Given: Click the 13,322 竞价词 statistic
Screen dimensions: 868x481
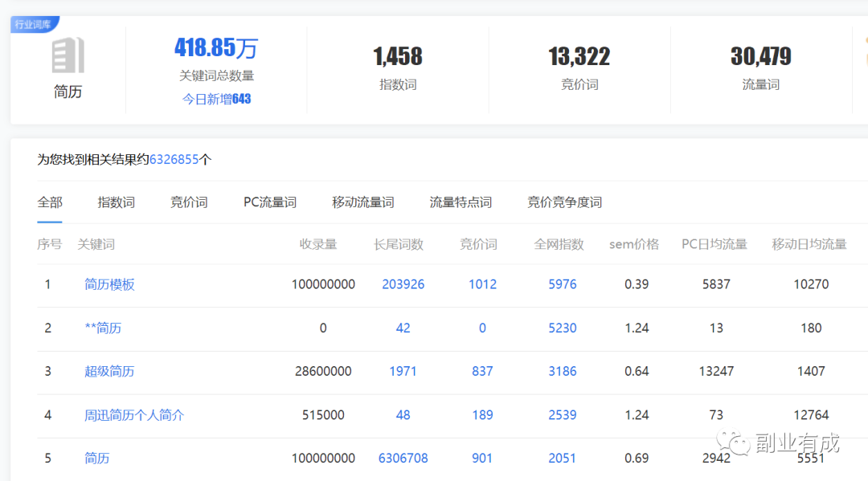Looking at the screenshot, I should click(x=579, y=56).
